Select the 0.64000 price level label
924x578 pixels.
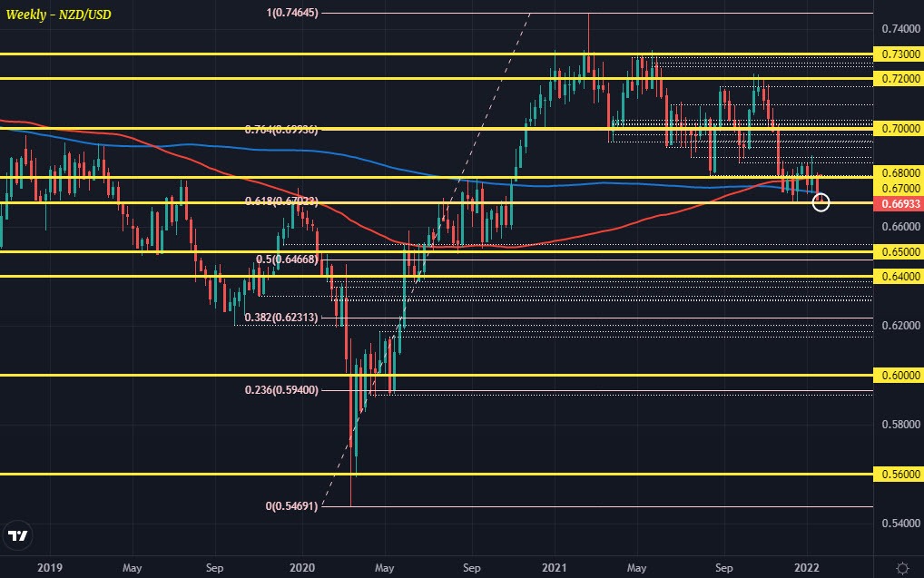898,276
